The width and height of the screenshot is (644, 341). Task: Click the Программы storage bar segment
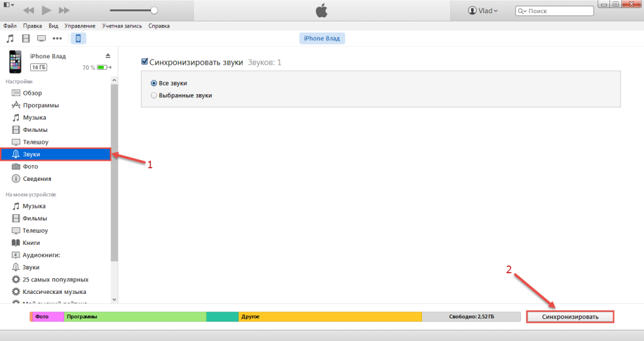[x=135, y=317]
